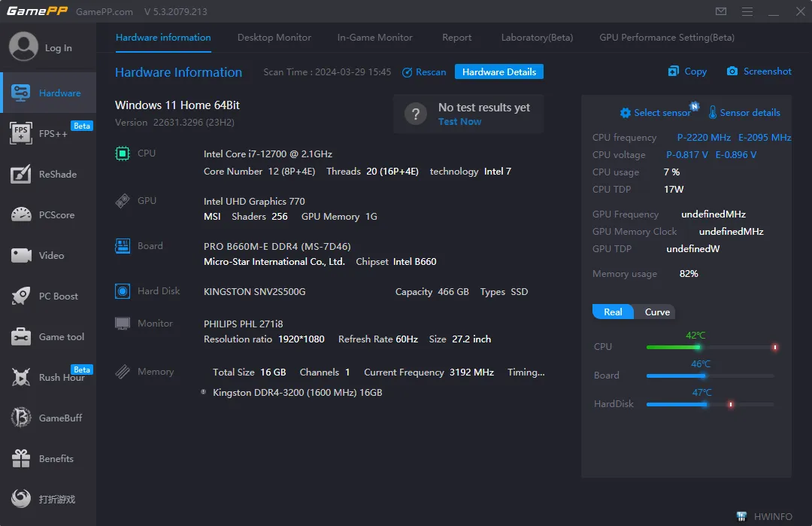Click the Rescan button
The width and height of the screenshot is (812, 526).
coord(423,72)
